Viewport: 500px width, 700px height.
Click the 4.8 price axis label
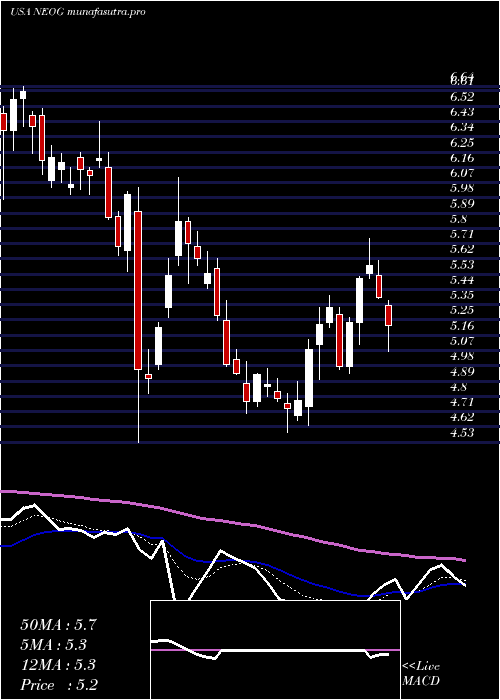click(458, 387)
